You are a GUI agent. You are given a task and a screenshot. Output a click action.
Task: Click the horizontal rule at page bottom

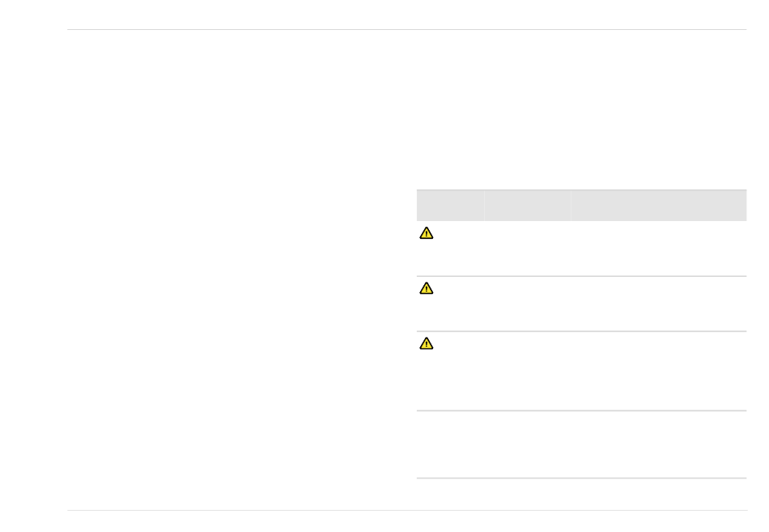[x=407, y=510]
